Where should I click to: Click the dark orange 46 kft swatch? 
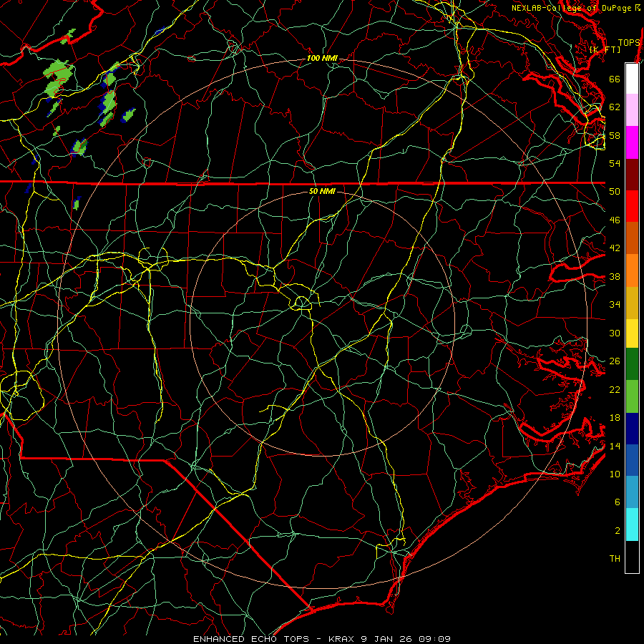pos(632,238)
